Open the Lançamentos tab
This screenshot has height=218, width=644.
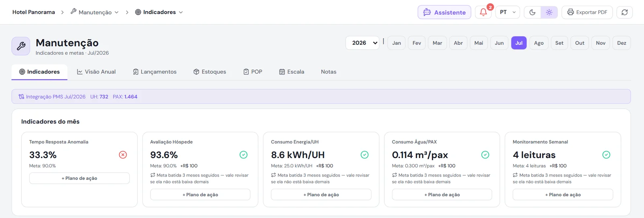tap(155, 72)
